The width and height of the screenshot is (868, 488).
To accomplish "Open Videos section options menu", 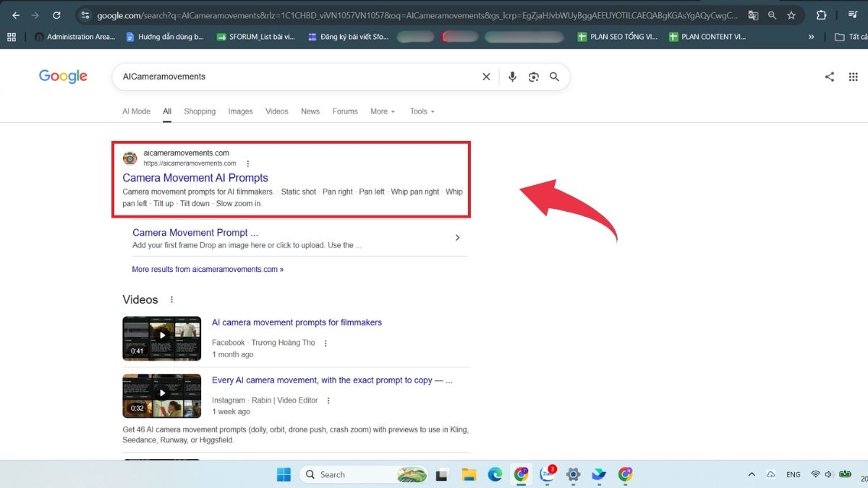I will 171,299.
